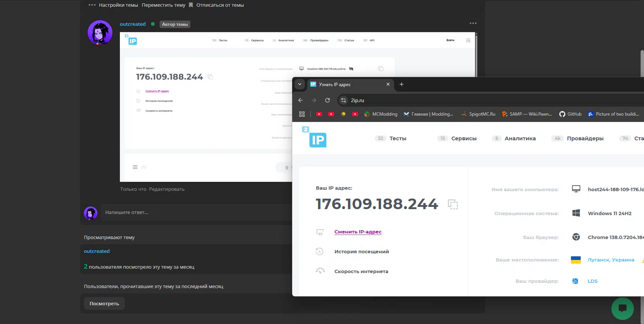644x324 pixels.
Task: Open outcreated's large profile avatar
Action: (x=100, y=33)
